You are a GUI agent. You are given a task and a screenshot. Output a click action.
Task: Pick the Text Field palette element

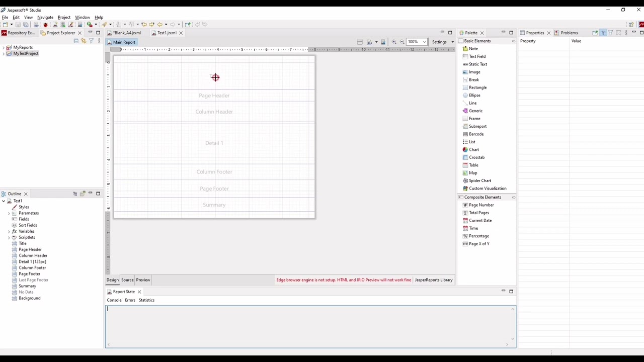coord(474,56)
